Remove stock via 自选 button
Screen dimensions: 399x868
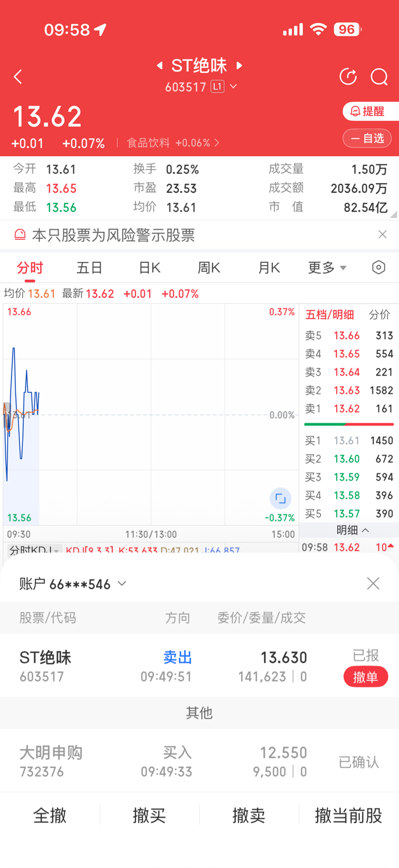[x=367, y=138]
